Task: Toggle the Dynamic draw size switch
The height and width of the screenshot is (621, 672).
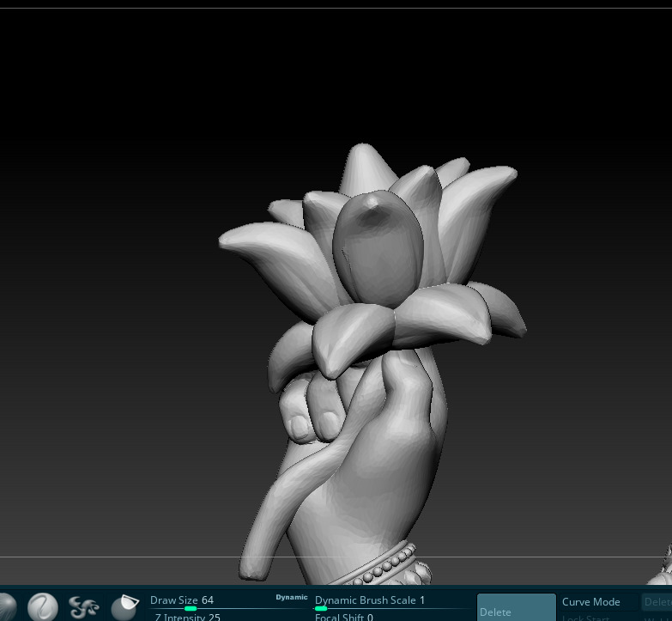Action: (x=292, y=598)
